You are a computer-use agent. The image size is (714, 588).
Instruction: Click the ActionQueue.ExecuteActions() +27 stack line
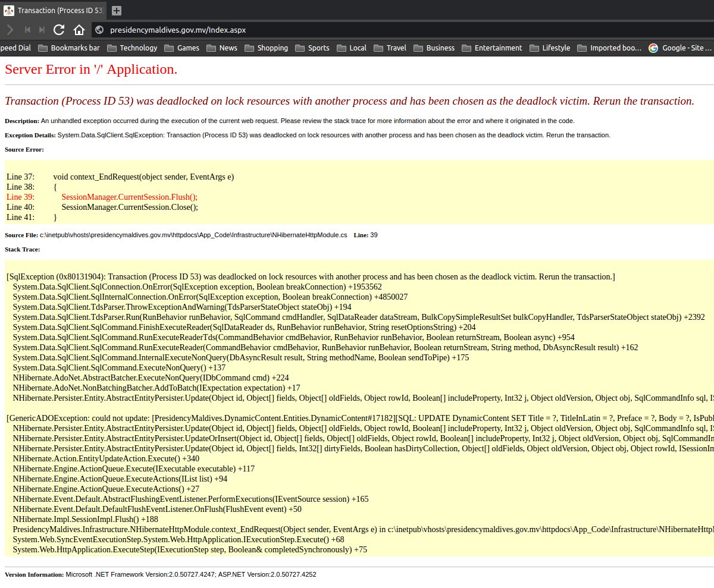point(106,489)
